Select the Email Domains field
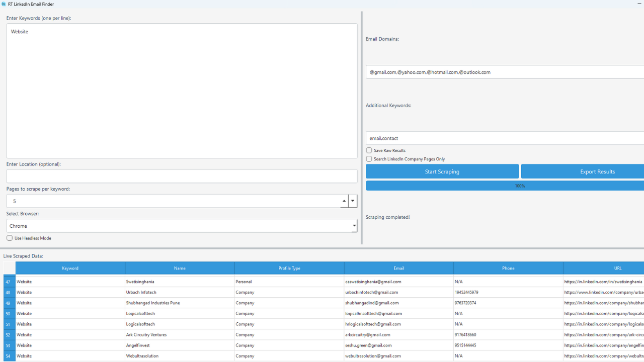 click(503, 72)
